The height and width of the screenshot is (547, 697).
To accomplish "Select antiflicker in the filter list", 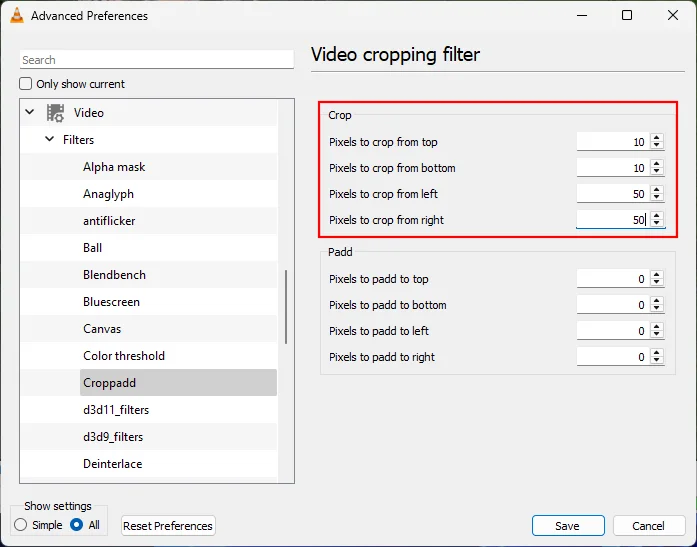I will point(109,221).
